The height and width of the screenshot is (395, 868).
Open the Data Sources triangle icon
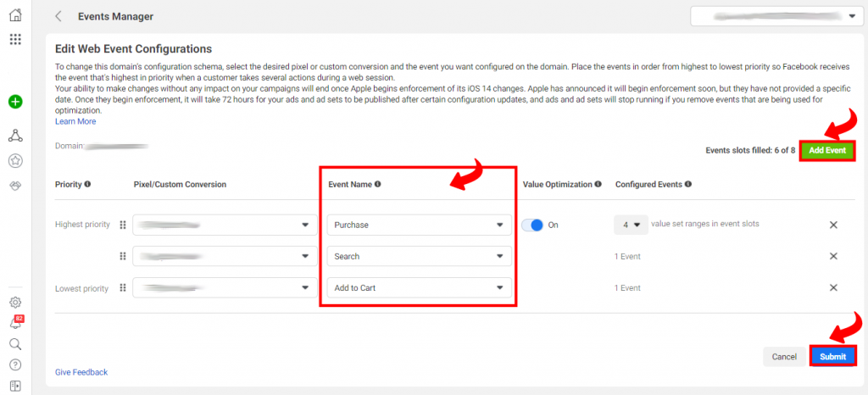[x=15, y=135]
